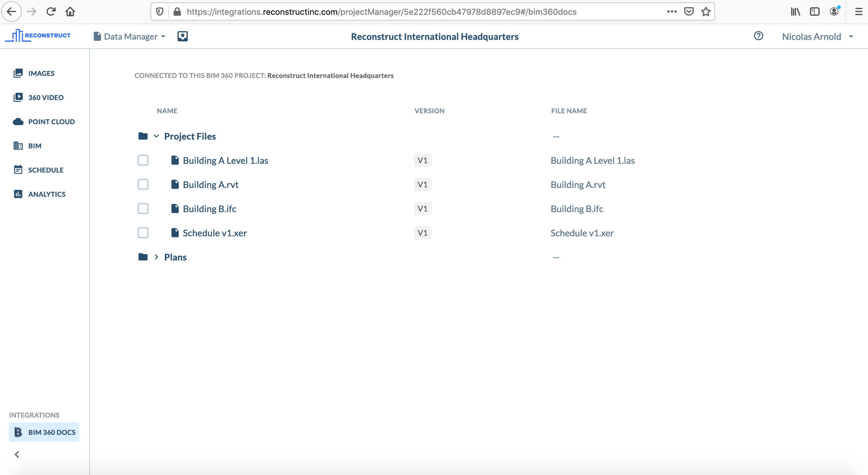Click the browser address bar URL
Image resolution: width=868 pixels, height=475 pixels.
(381, 12)
